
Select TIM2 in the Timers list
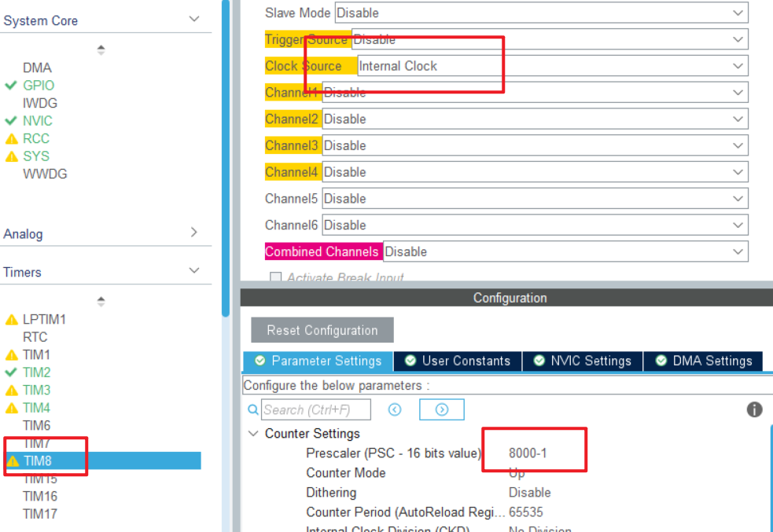click(x=36, y=372)
